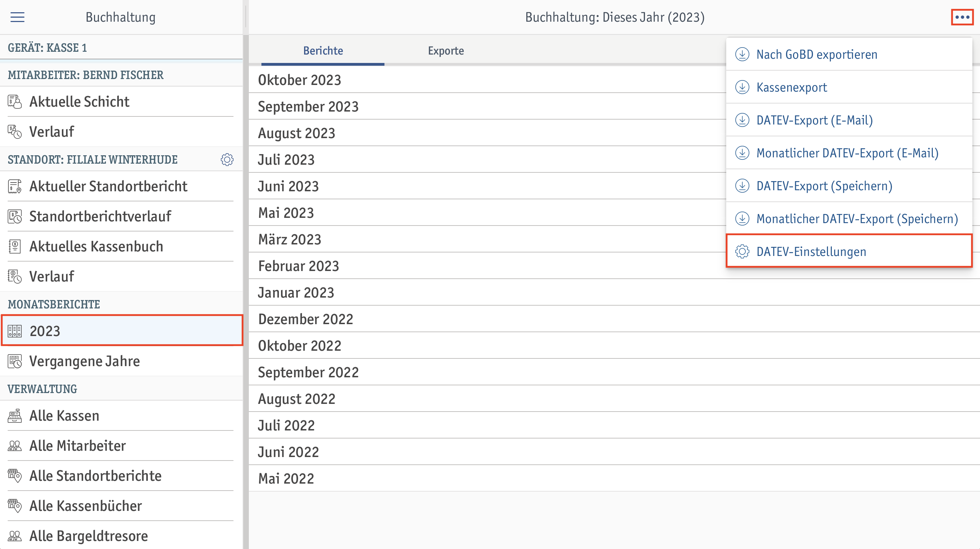Switch to the Berichte tab
The height and width of the screenshot is (549, 980).
[x=323, y=51]
